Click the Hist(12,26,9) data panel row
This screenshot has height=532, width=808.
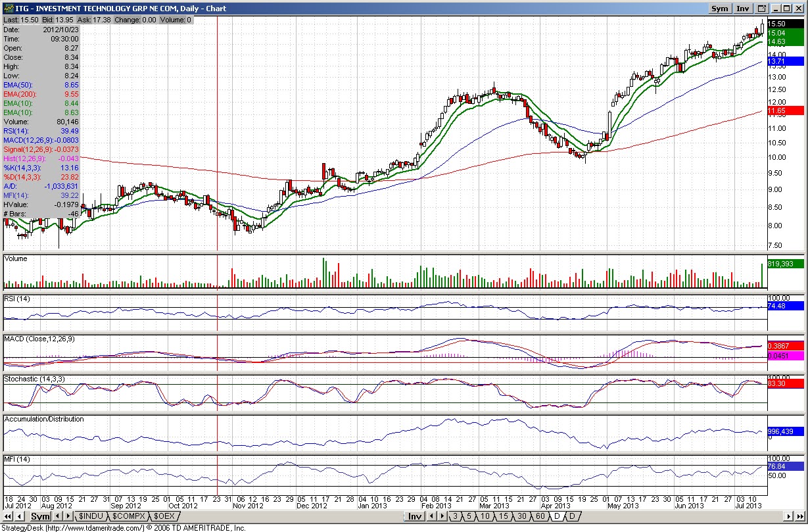point(41,158)
